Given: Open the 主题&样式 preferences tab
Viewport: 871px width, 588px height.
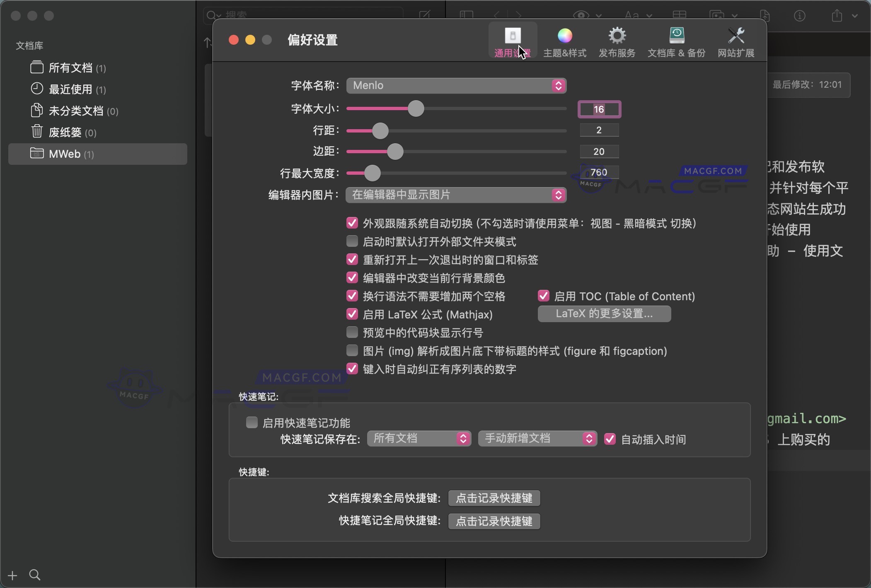Looking at the screenshot, I should (x=565, y=41).
